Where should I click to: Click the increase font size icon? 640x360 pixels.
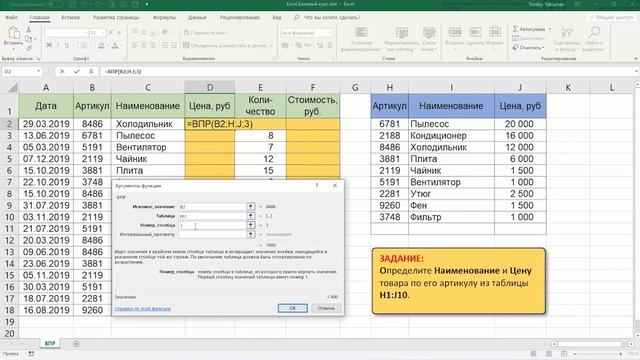click(111, 32)
